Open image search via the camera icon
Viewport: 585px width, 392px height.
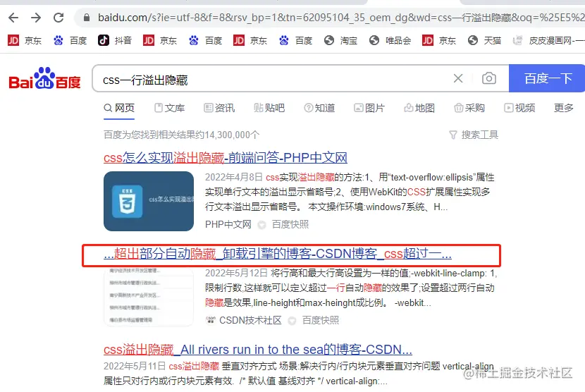(488, 78)
